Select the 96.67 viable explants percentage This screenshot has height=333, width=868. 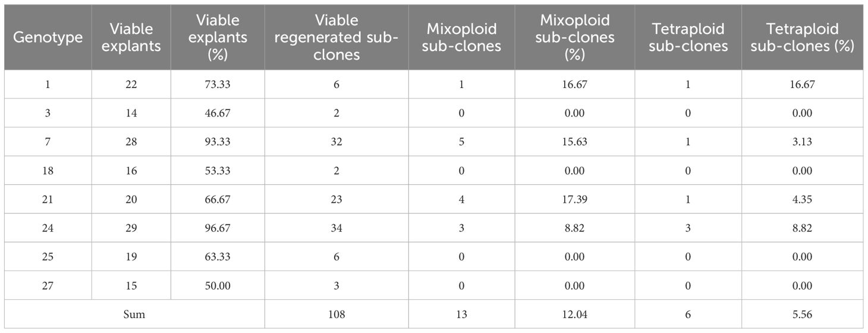coord(218,228)
